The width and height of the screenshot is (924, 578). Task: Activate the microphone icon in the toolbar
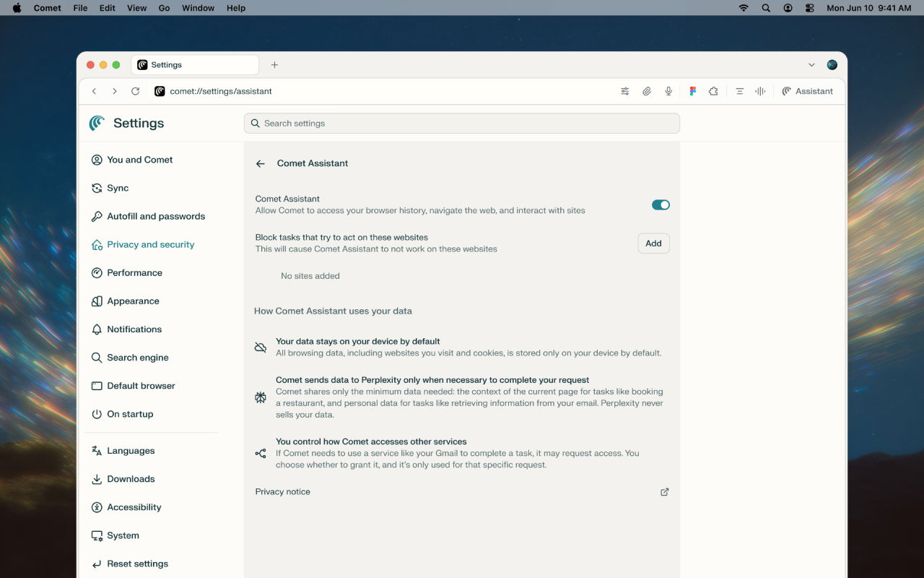[x=668, y=91]
